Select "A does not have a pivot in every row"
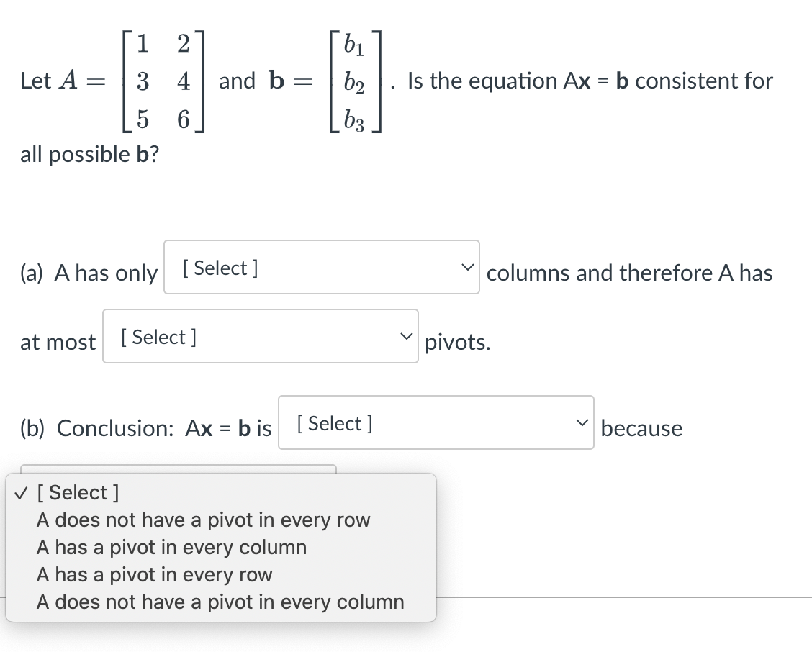 pyautogui.click(x=203, y=520)
